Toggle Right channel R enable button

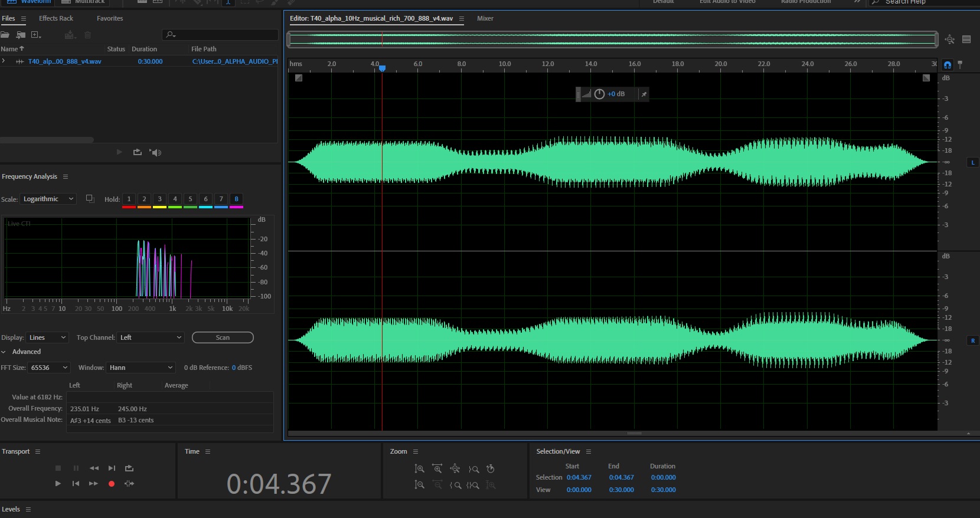(x=973, y=340)
